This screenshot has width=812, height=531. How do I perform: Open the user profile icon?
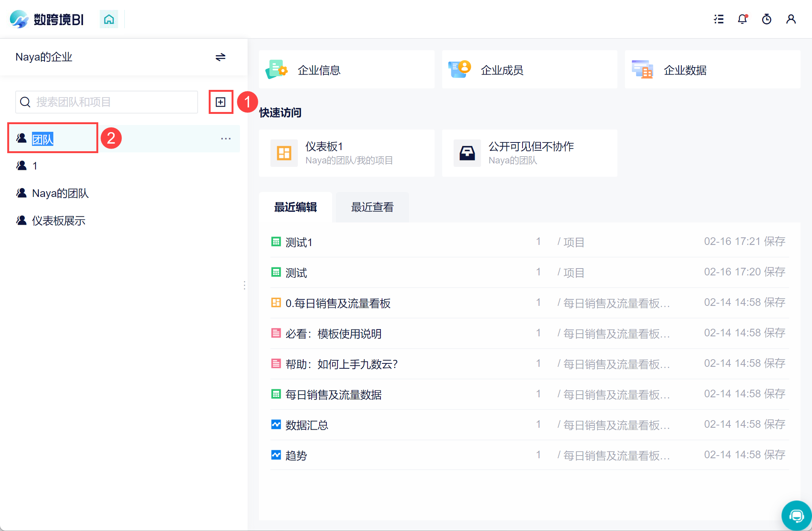click(x=791, y=19)
